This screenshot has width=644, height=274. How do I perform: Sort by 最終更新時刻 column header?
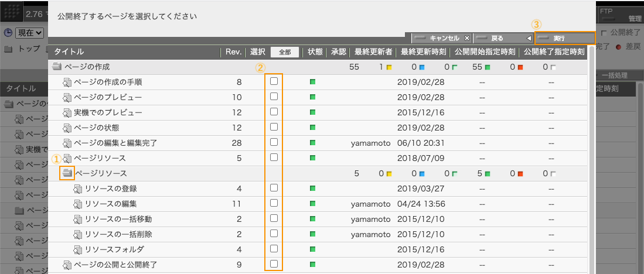point(425,52)
